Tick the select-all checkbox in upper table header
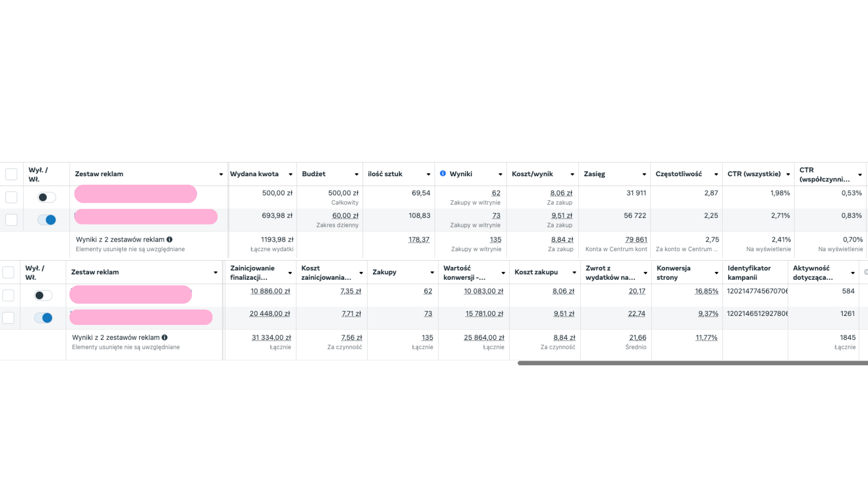Viewport: 868px width, 488px height. coord(11,174)
